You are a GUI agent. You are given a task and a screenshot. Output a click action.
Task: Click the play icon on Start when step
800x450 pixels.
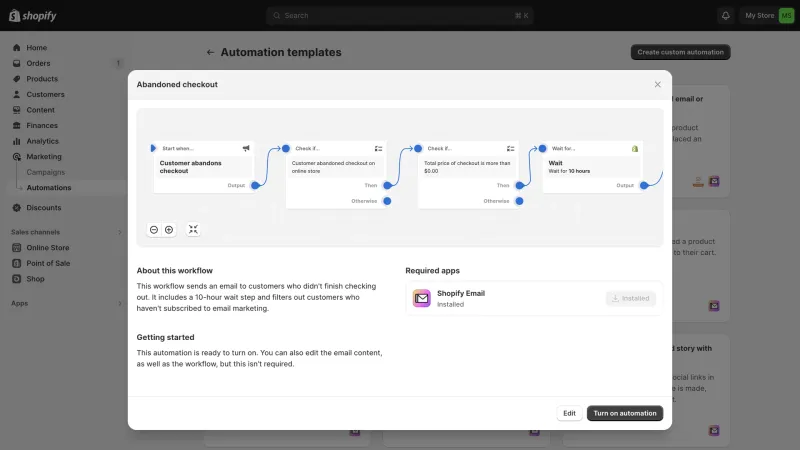153,148
